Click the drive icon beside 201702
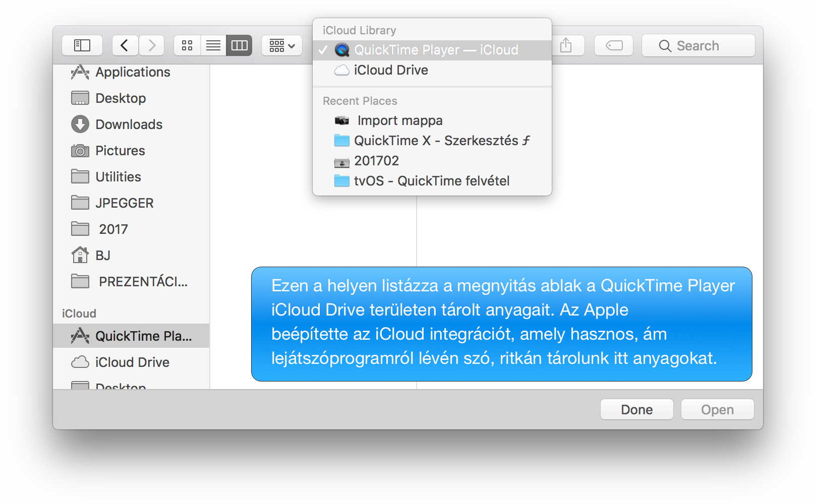This screenshot has height=504, width=816. point(342,162)
